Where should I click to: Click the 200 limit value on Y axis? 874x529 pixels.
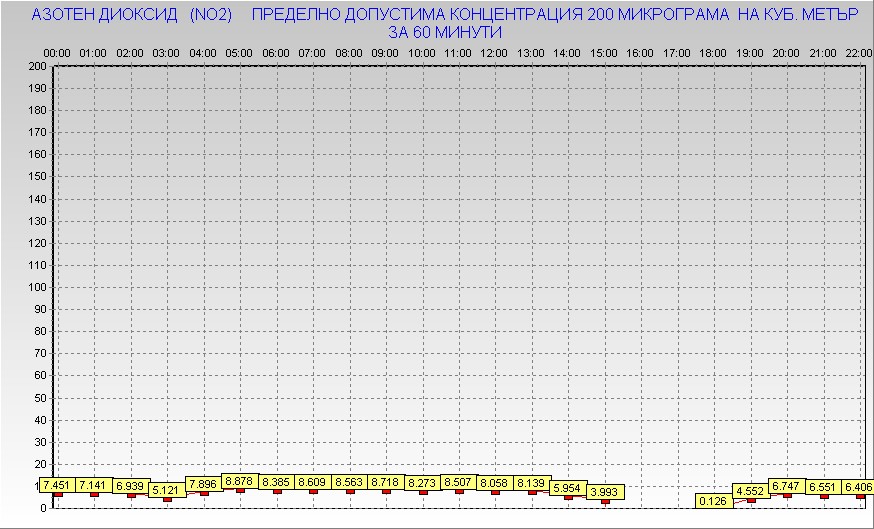click(38, 66)
